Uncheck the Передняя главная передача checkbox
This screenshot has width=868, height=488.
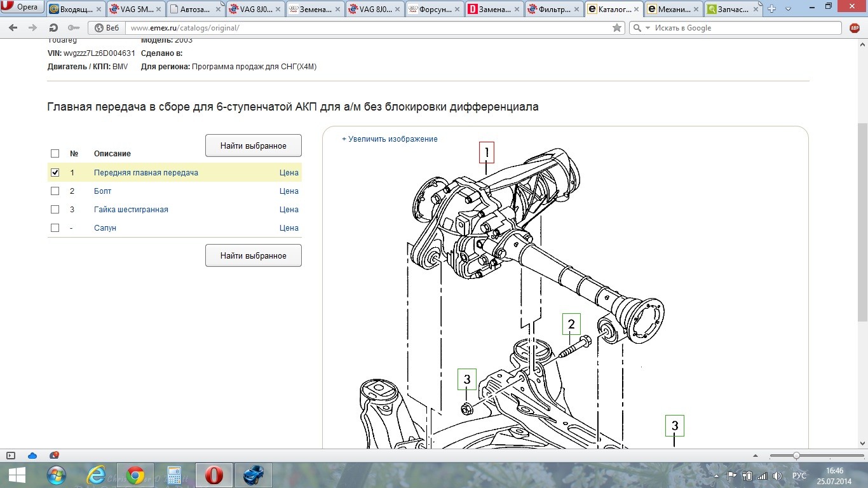[x=55, y=172]
